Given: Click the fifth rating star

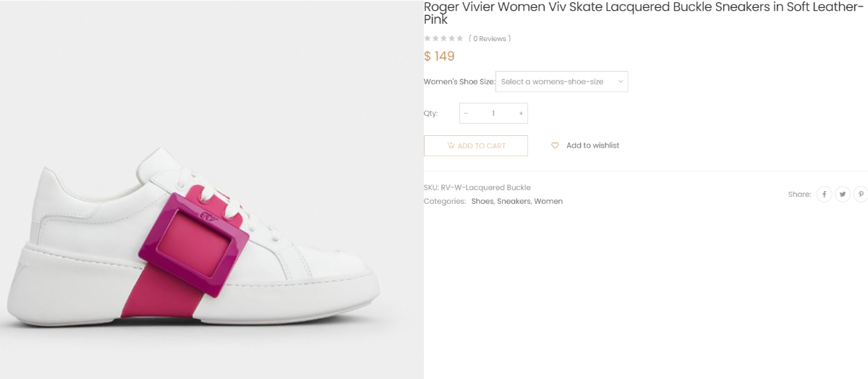Looking at the screenshot, I should point(460,38).
